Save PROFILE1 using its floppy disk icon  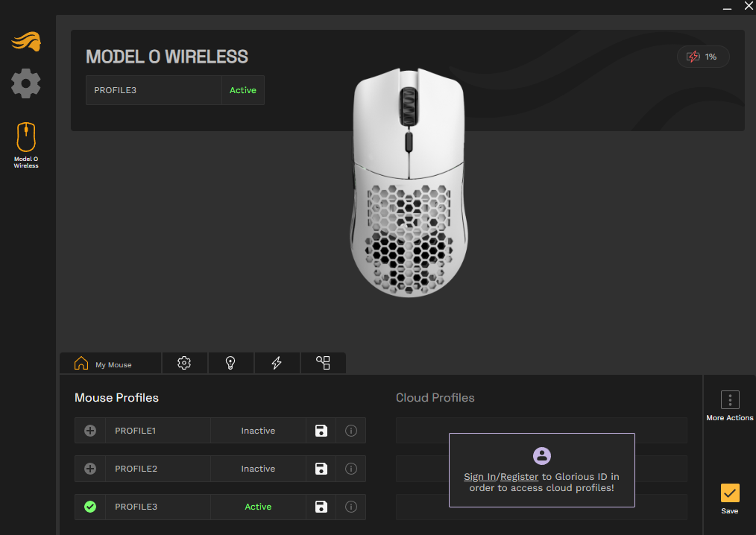pyautogui.click(x=321, y=431)
